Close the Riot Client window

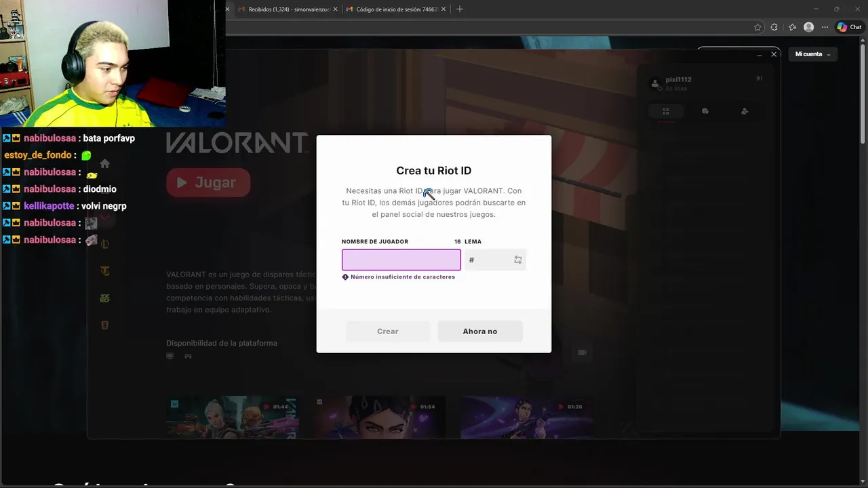click(774, 54)
